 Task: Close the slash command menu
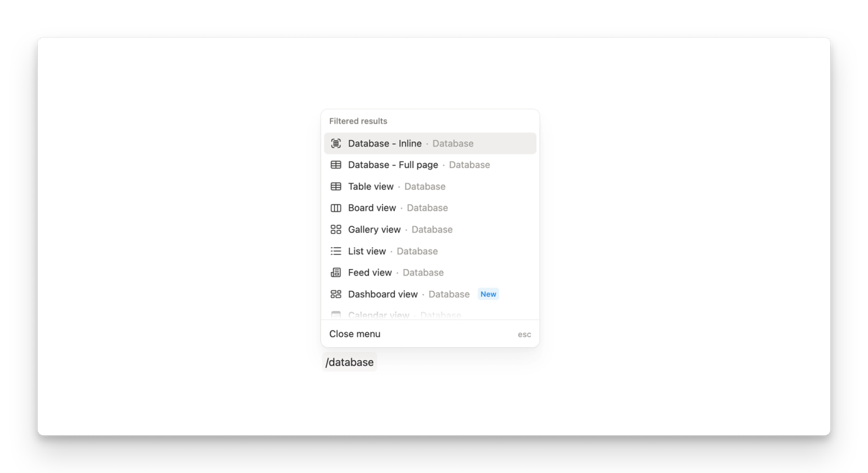pyautogui.click(x=430, y=334)
